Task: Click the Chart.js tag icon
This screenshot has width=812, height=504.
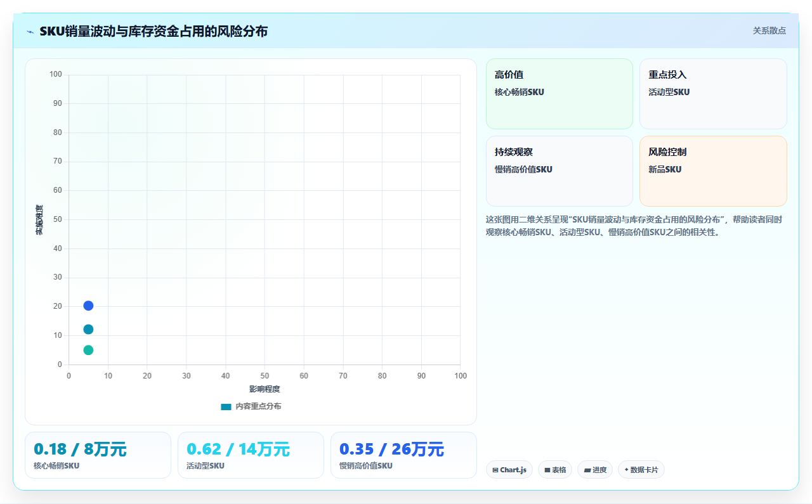Action: tap(495, 470)
